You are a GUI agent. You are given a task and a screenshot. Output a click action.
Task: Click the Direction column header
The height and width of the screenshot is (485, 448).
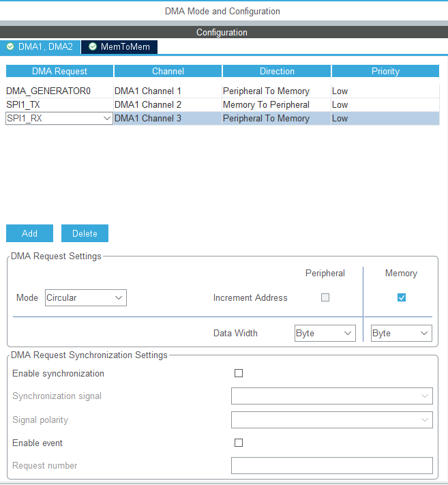point(277,71)
